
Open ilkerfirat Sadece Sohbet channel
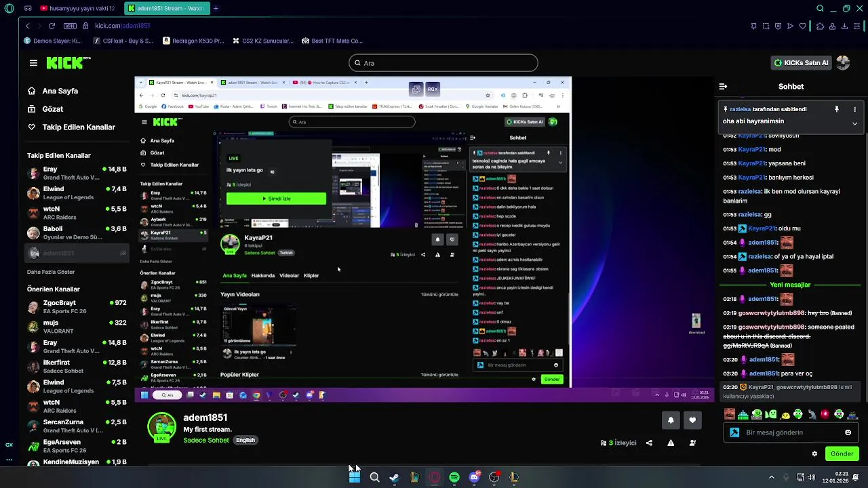(77, 367)
